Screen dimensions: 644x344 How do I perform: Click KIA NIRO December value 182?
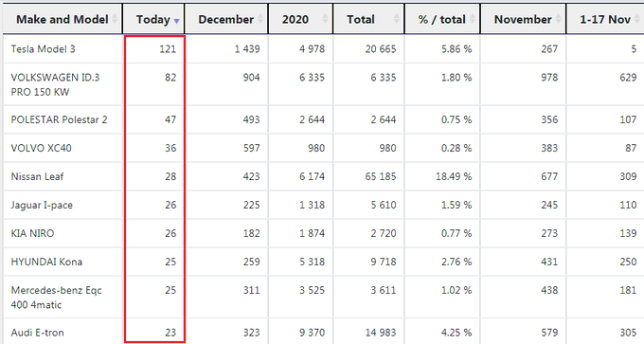[251, 233]
